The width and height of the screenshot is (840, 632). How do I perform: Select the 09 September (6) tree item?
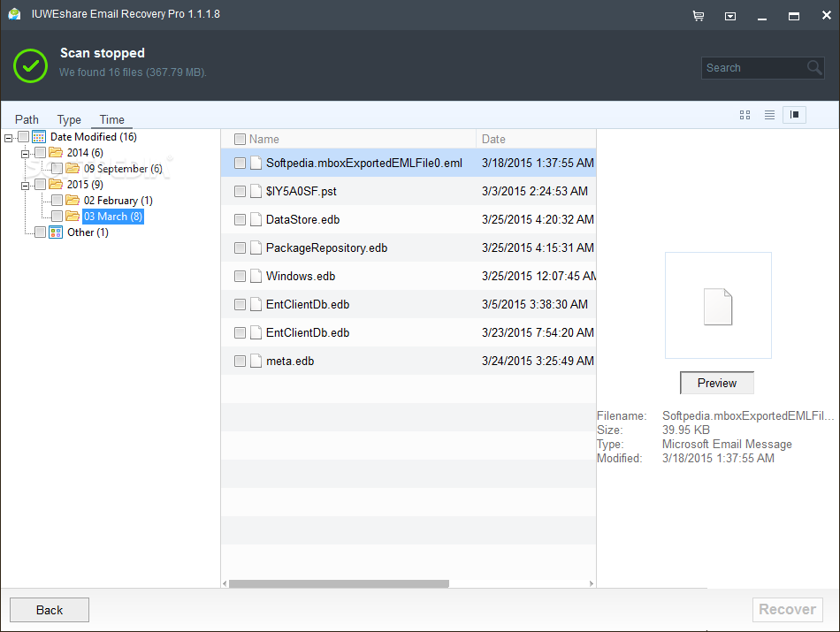point(123,169)
